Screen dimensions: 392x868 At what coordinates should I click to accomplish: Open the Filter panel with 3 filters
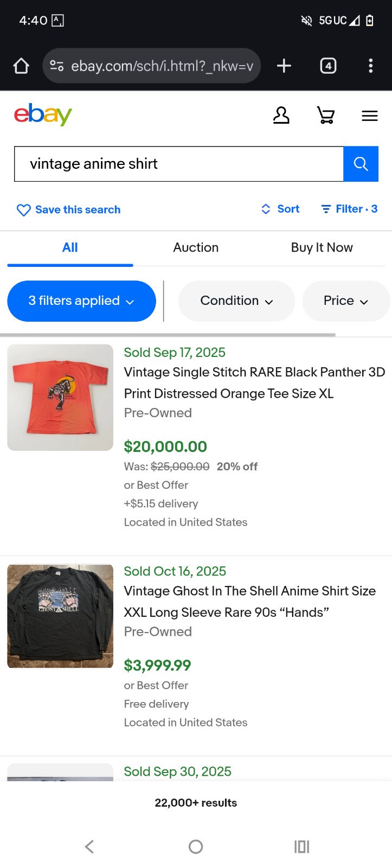pos(349,209)
